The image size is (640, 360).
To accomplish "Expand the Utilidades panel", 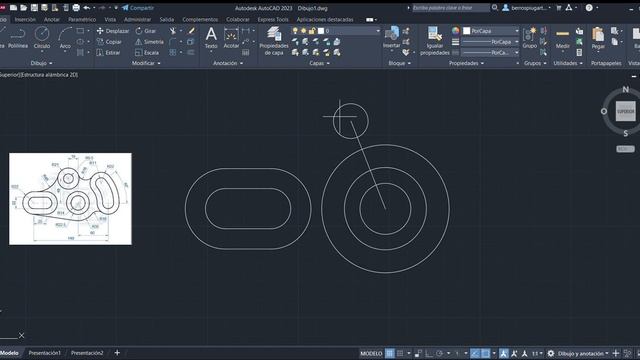I will coord(568,63).
